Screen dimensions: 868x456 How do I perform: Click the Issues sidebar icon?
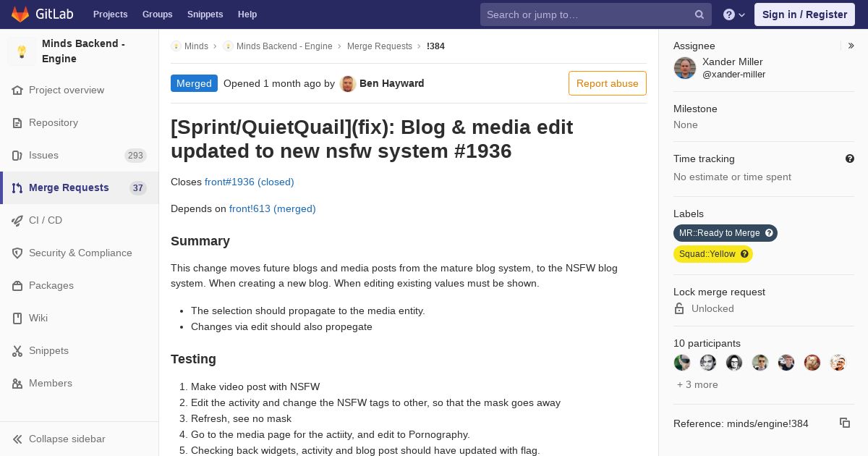click(17, 156)
